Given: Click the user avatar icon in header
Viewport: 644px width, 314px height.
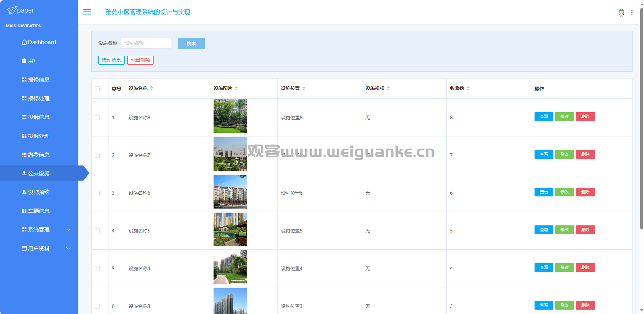Looking at the screenshot, I should (x=621, y=12).
